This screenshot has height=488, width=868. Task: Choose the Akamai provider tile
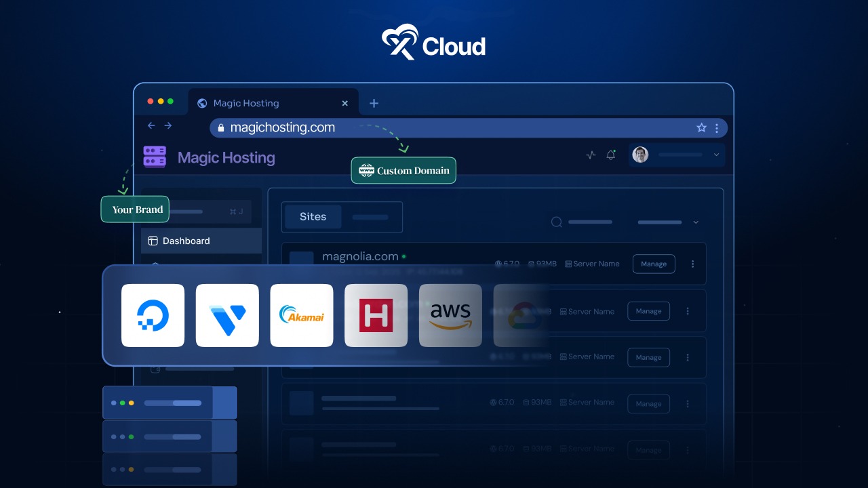[302, 315]
